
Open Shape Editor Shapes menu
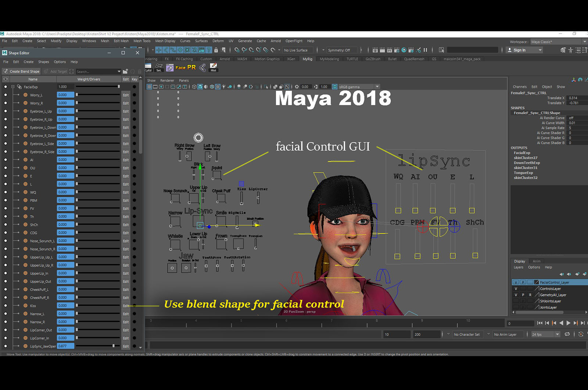[43, 62]
